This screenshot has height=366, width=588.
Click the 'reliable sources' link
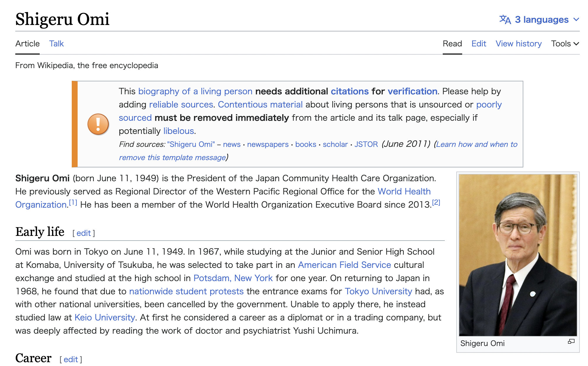tap(181, 105)
